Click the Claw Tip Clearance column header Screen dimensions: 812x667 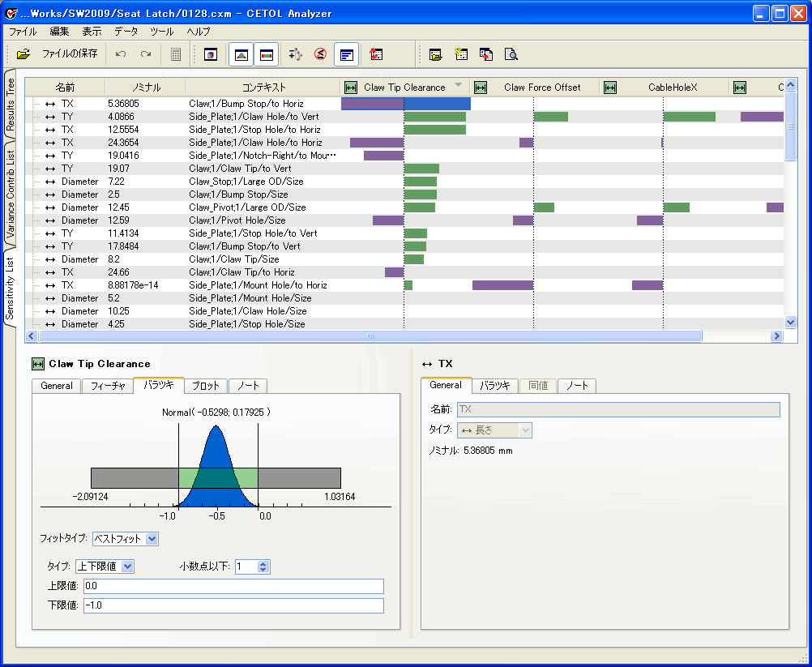(x=404, y=88)
